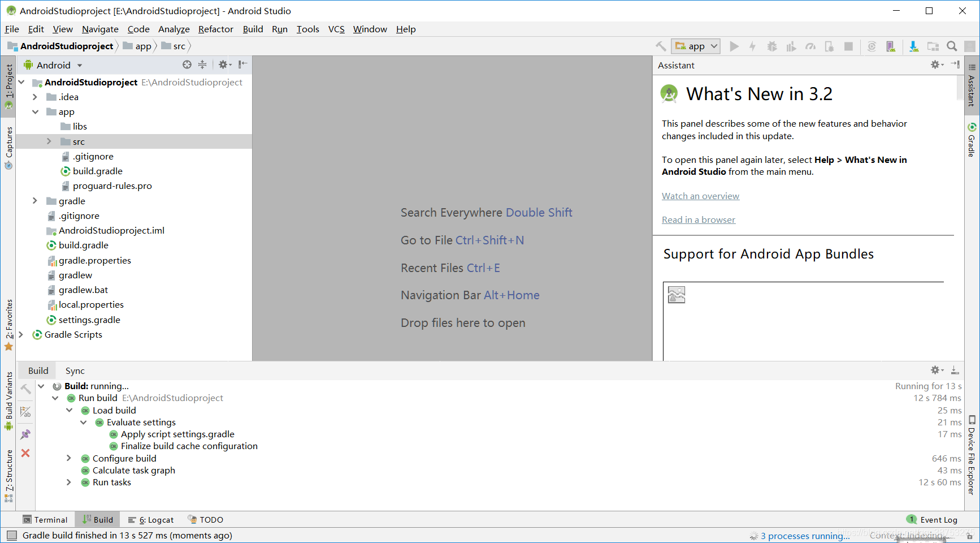Open the Terminal tool window
Viewport: 980px width, 543px height.
[x=45, y=520]
